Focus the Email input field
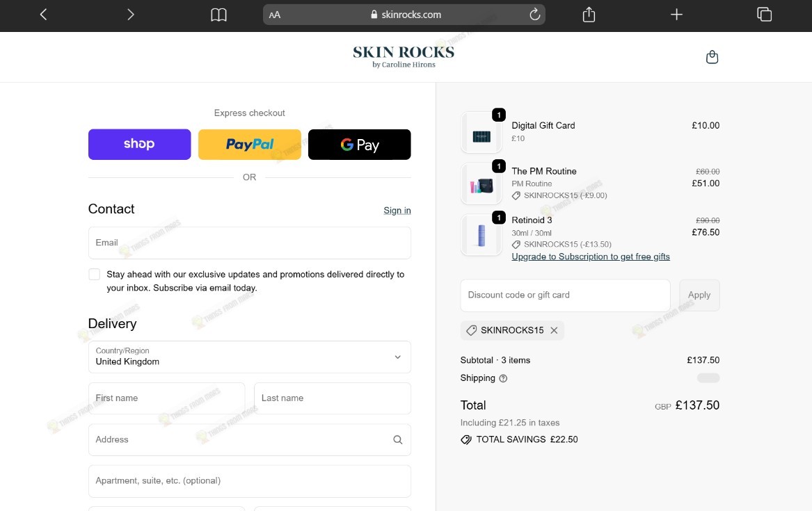 (250, 243)
